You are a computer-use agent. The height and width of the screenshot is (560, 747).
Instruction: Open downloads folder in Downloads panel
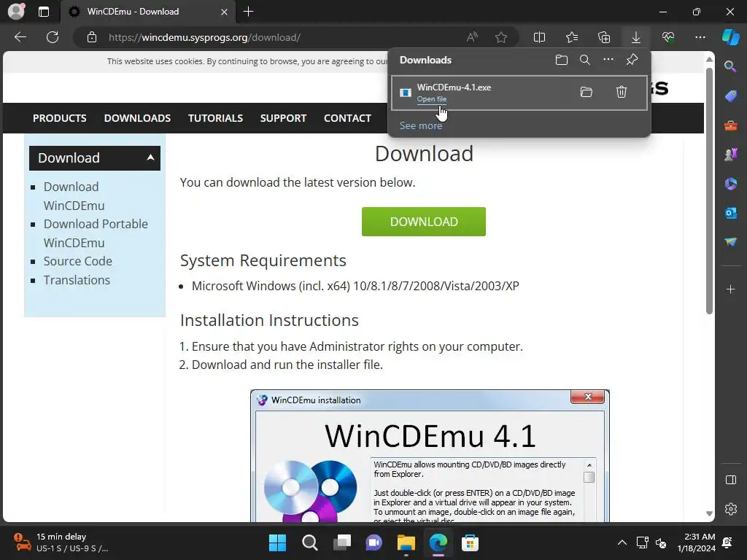(562, 60)
